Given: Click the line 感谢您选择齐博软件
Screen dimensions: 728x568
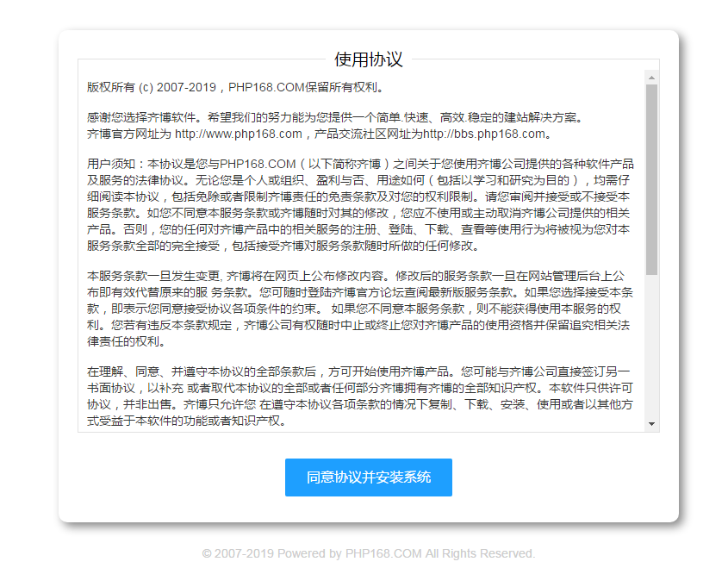Looking at the screenshot, I should (x=335, y=117).
